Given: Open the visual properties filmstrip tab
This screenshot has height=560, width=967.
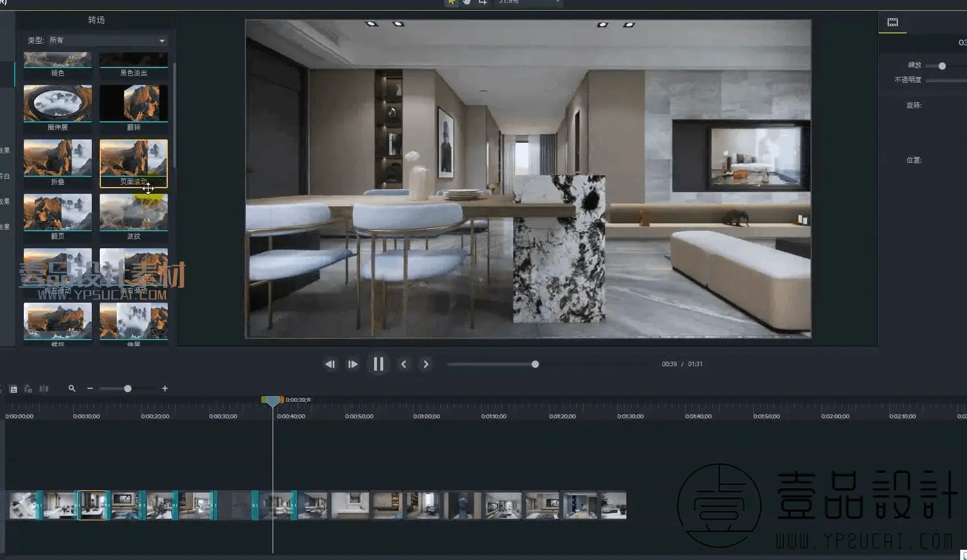Looking at the screenshot, I should click(x=893, y=22).
